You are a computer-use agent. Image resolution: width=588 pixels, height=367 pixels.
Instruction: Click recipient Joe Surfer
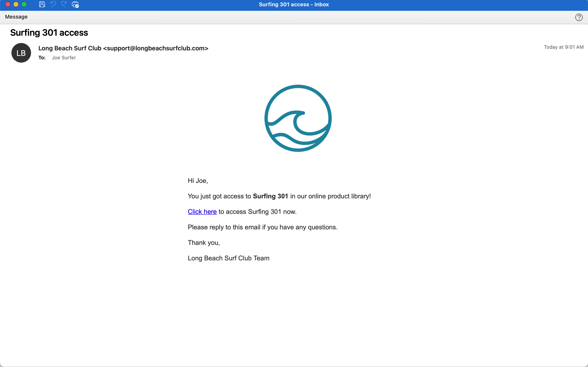[x=64, y=58]
